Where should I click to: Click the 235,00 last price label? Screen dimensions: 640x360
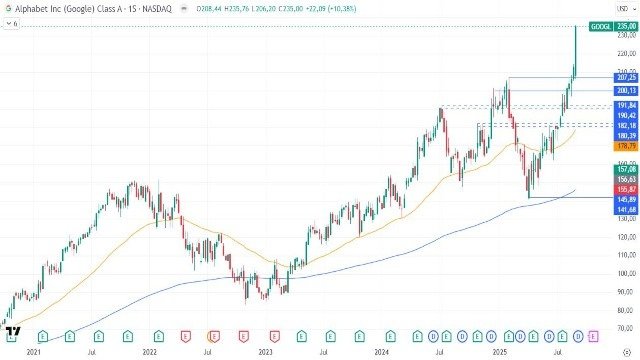click(x=627, y=27)
